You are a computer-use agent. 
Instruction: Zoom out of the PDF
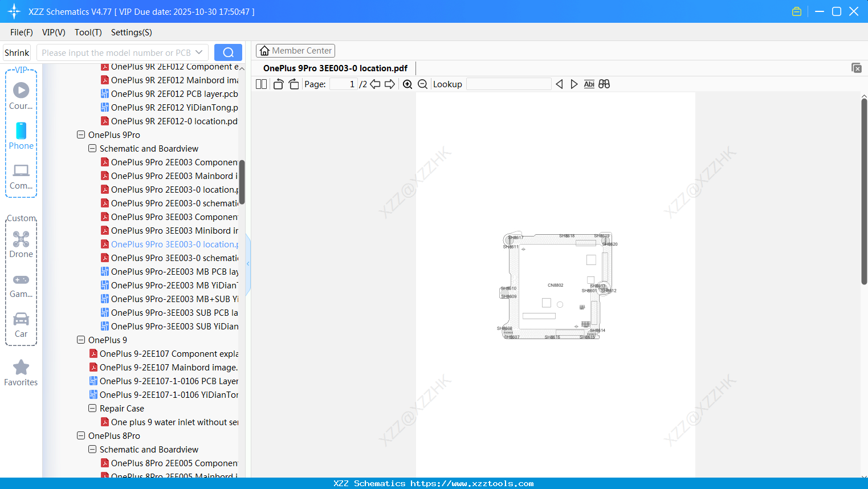(x=423, y=84)
